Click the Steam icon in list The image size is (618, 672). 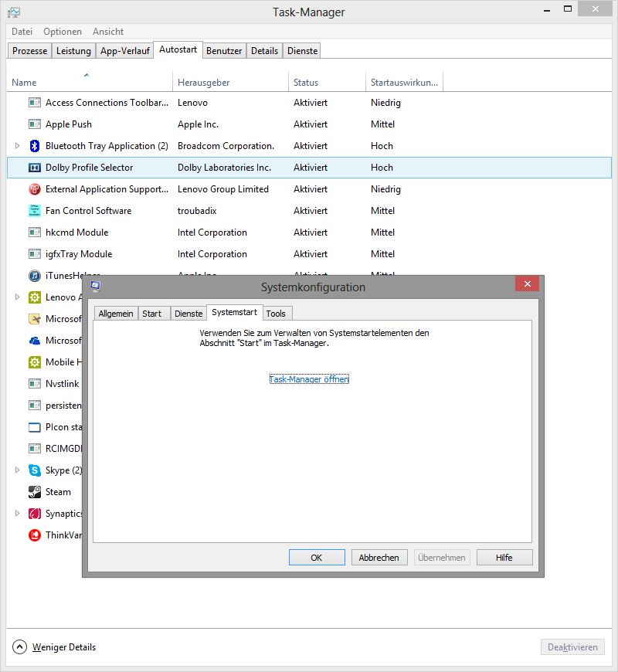coord(34,492)
